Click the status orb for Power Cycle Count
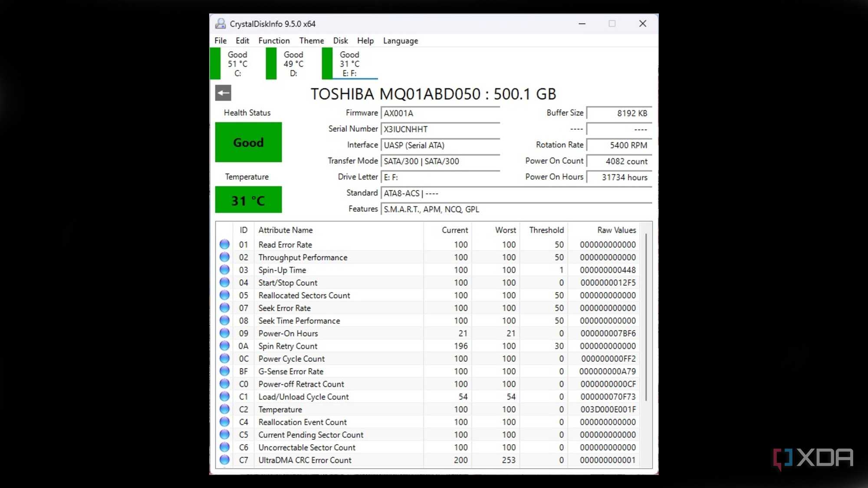The height and width of the screenshot is (488, 868). (x=224, y=358)
